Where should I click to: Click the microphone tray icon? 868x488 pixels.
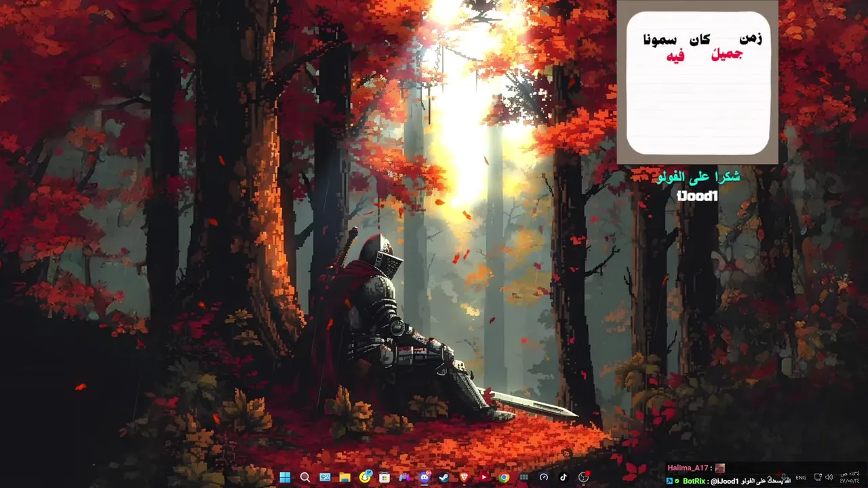(x=784, y=477)
